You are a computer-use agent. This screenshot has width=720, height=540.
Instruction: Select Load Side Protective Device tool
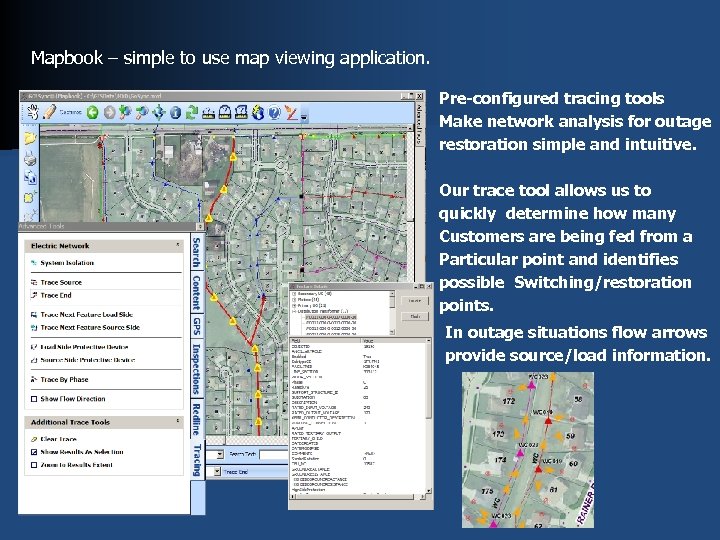(79, 347)
